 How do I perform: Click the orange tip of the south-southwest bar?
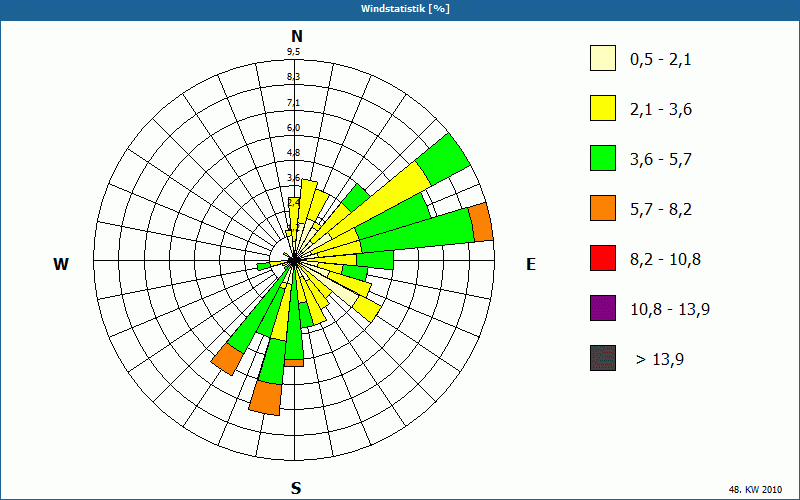(265, 398)
